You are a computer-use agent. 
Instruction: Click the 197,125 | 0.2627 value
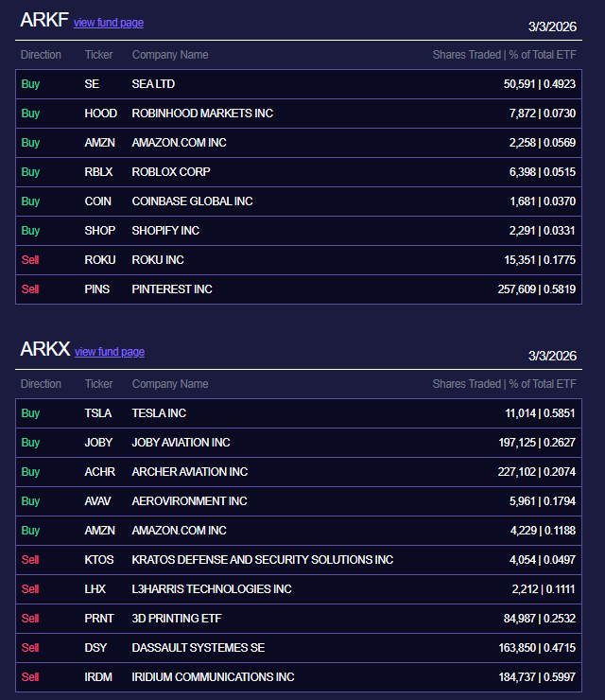[537, 443]
